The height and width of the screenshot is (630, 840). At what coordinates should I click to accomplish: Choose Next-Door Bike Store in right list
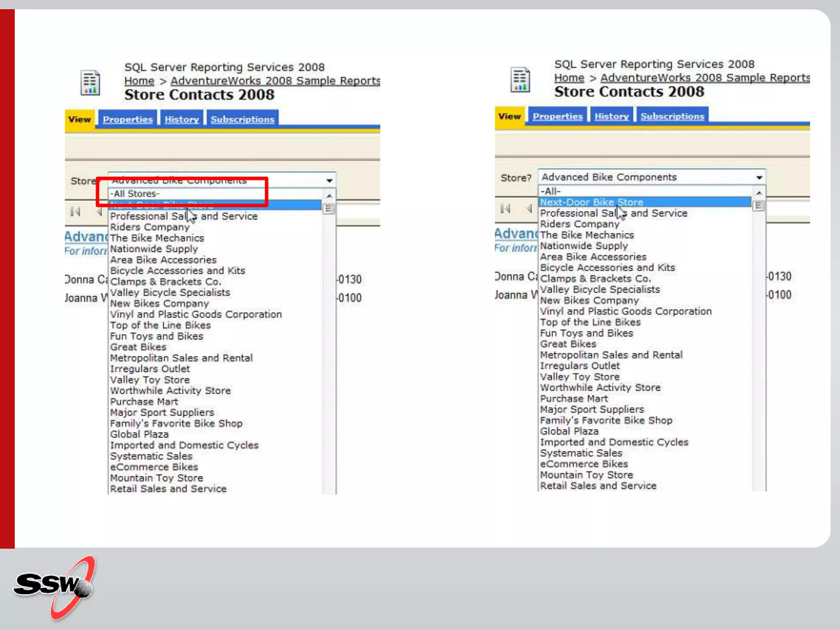tap(591, 202)
